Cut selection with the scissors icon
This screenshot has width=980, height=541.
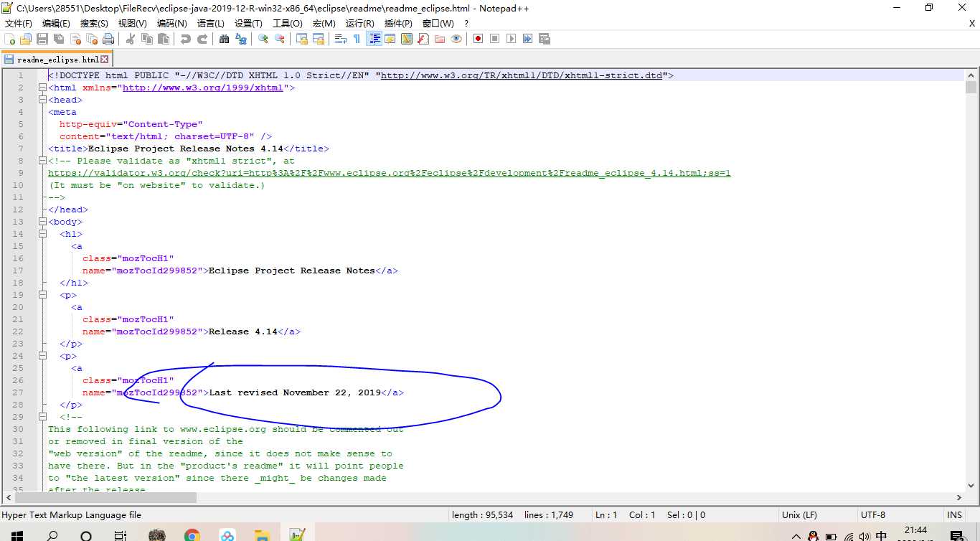click(131, 39)
